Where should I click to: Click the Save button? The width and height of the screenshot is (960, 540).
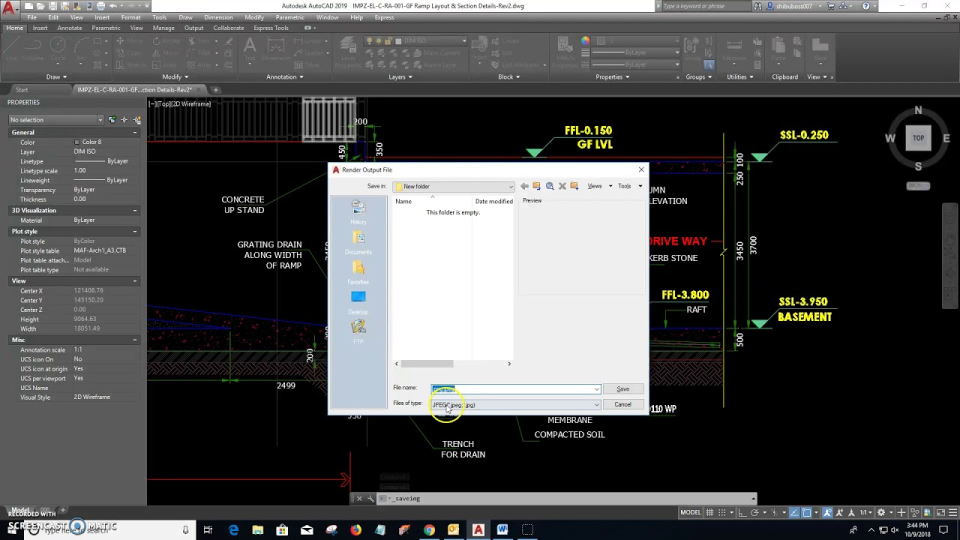(622, 389)
